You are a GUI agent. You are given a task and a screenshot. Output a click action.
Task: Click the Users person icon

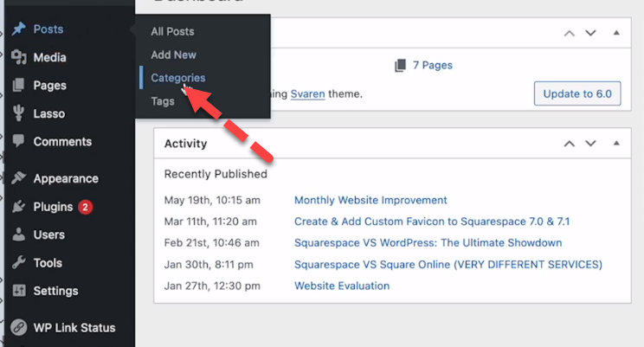point(18,234)
